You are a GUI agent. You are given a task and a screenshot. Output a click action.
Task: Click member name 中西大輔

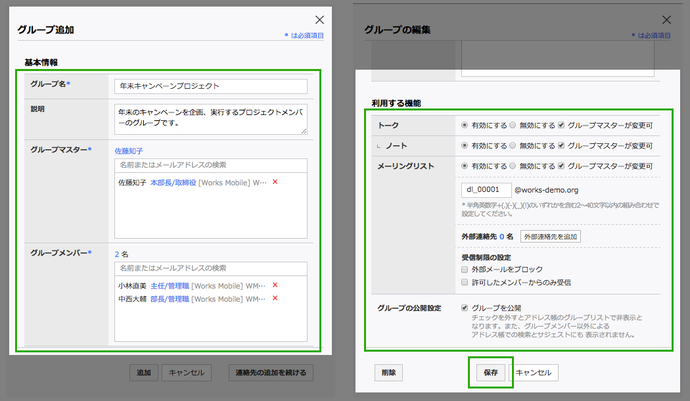pyautogui.click(x=132, y=299)
